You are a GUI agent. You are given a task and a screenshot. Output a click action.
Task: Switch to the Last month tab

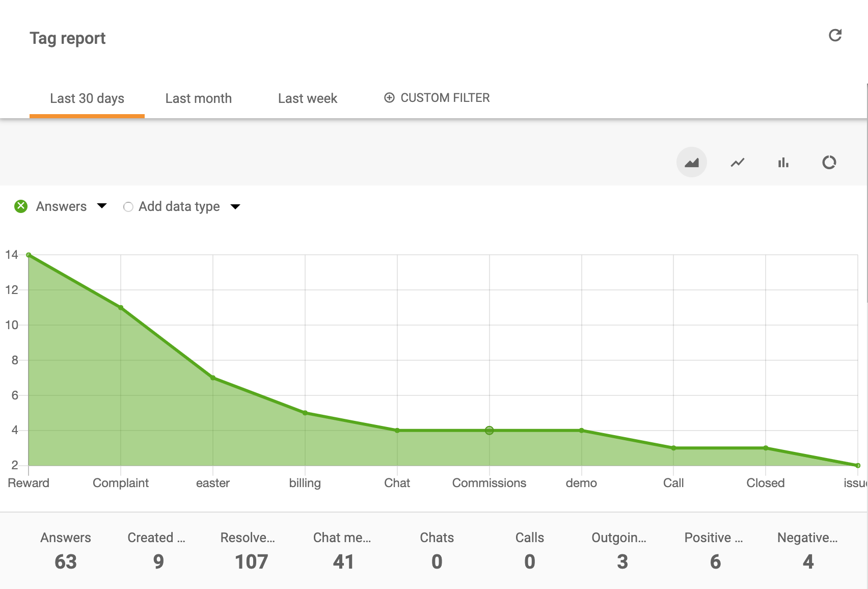[198, 98]
